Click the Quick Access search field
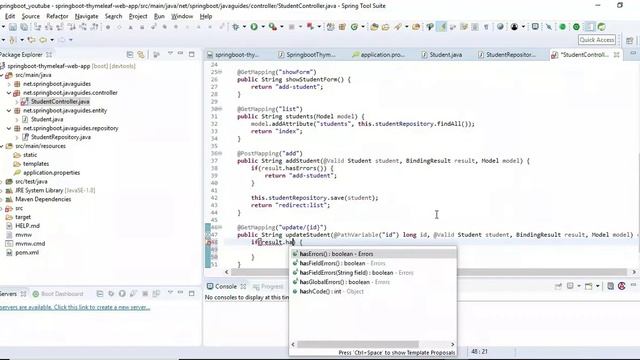The image size is (640, 360). (x=597, y=40)
